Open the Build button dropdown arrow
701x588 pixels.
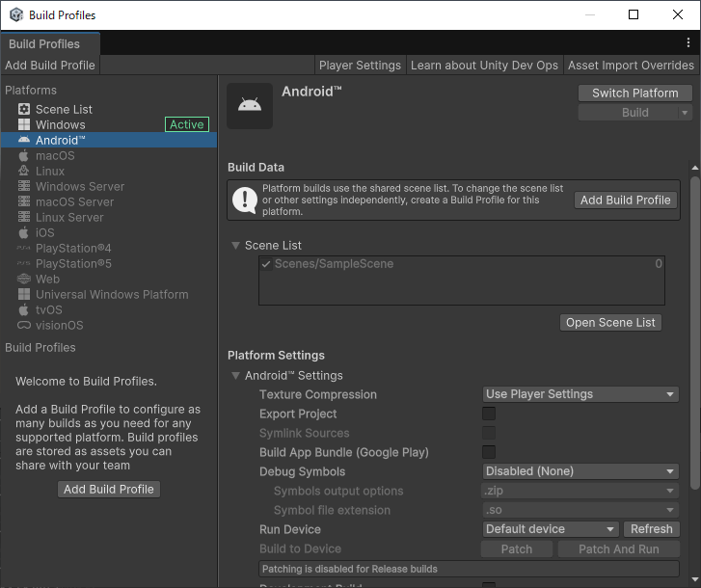coord(685,113)
